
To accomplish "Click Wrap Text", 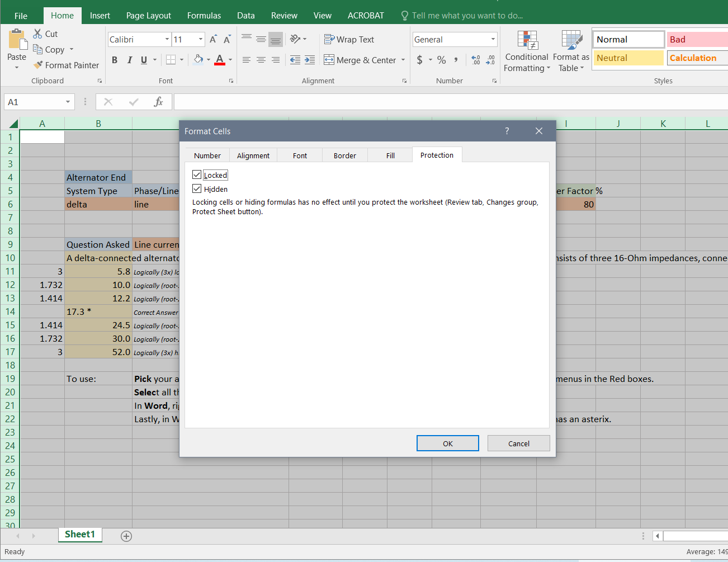I will (349, 39).
